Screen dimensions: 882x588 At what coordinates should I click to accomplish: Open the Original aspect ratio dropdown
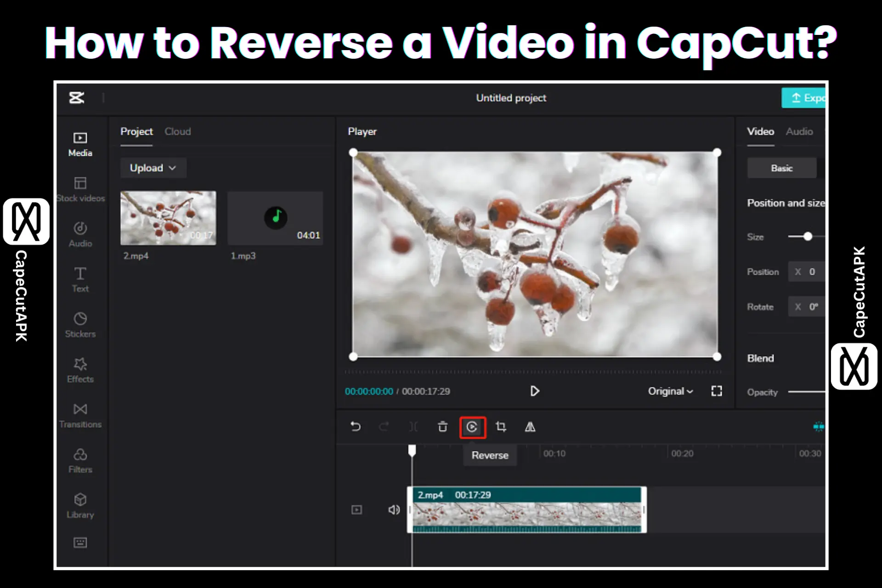coord(670,391)
